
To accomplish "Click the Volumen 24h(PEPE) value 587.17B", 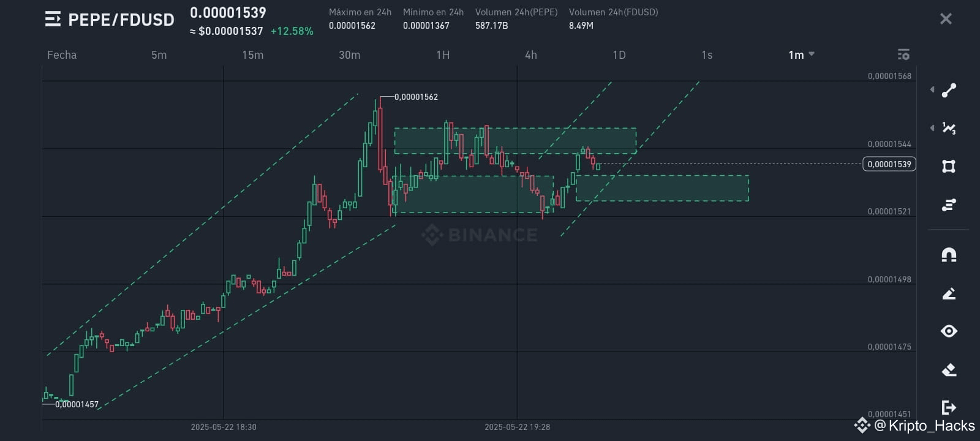I will click(491, 26).
